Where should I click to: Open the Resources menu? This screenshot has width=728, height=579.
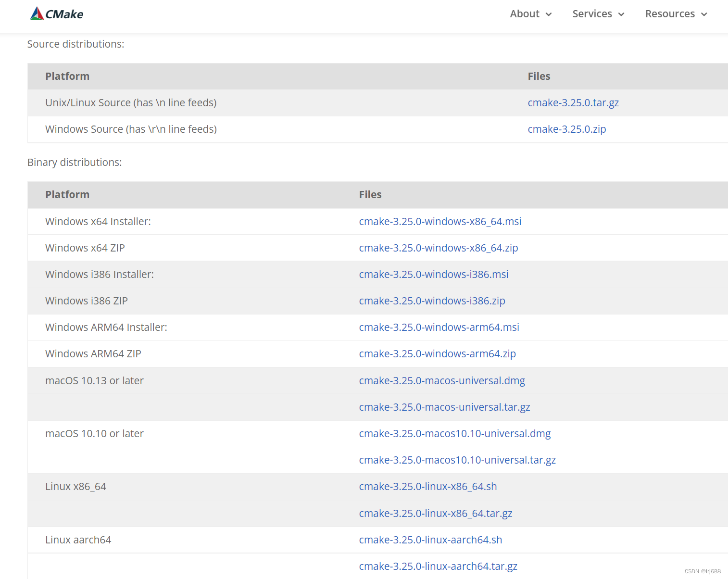click(676, 14)
